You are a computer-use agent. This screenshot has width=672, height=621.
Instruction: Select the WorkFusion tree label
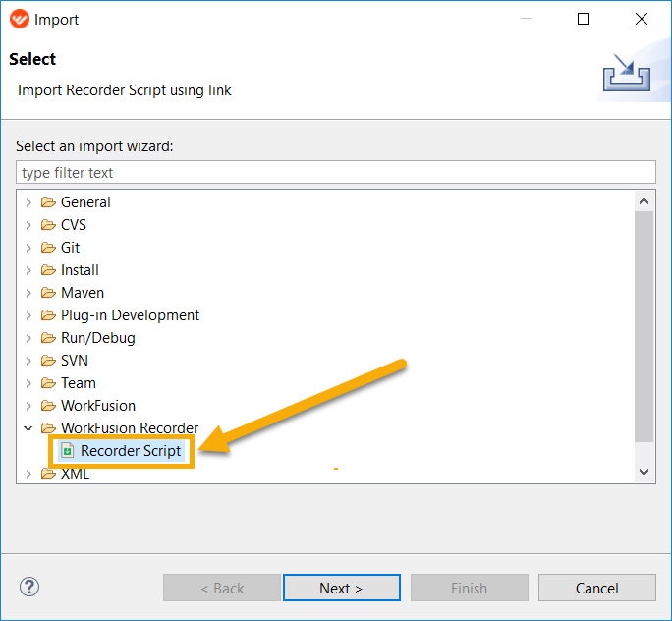pos(98,406)
